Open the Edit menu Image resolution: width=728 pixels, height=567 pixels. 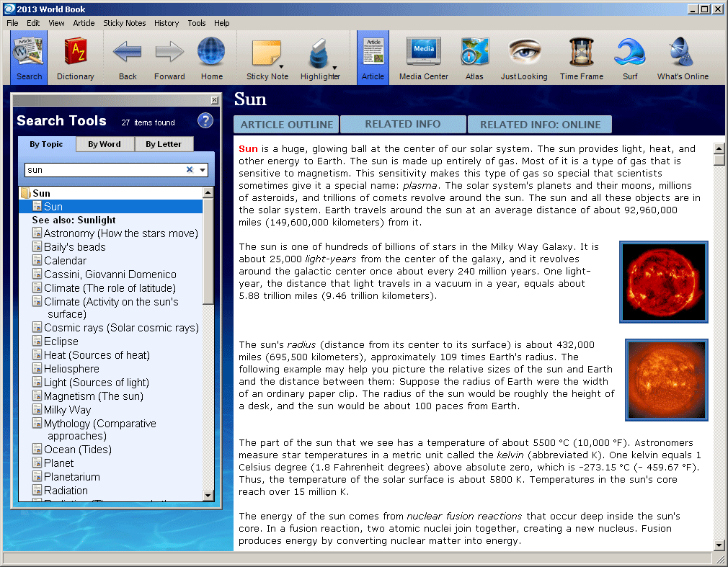click(33, 23)
